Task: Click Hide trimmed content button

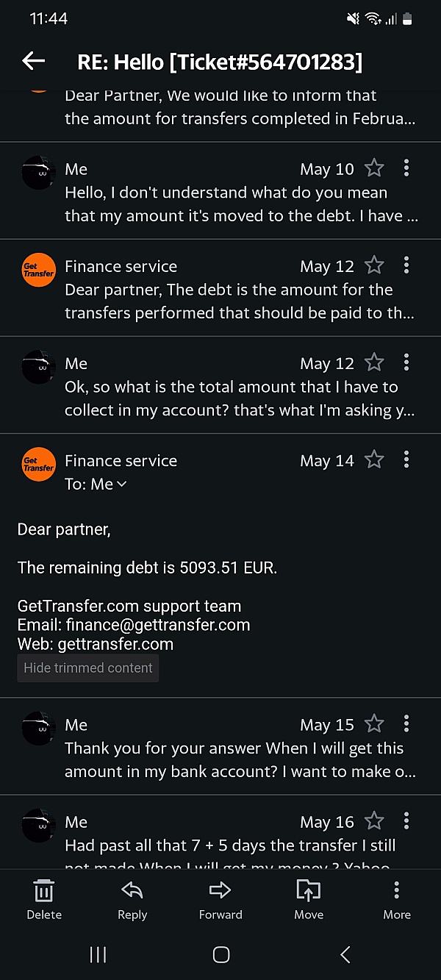Action: pos(88,668)
